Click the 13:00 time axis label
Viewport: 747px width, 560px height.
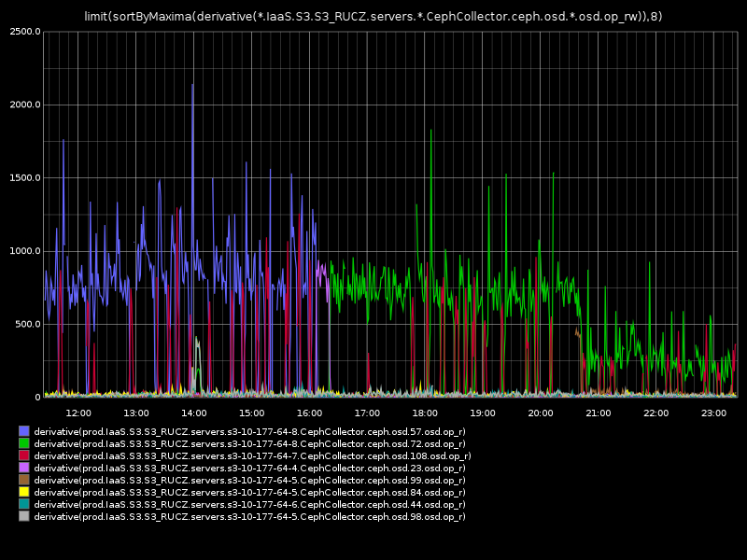136,413
